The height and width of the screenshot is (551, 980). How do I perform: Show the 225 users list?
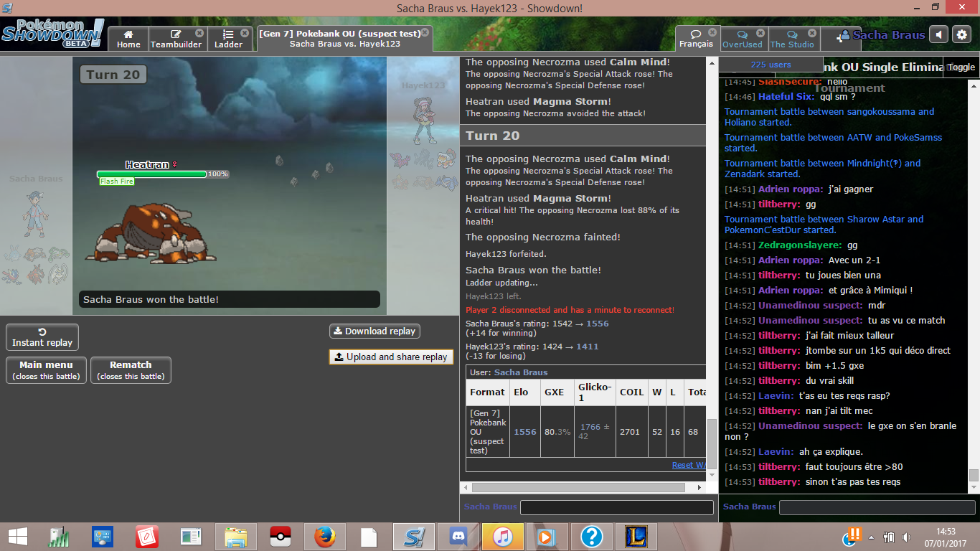(771, 65)
